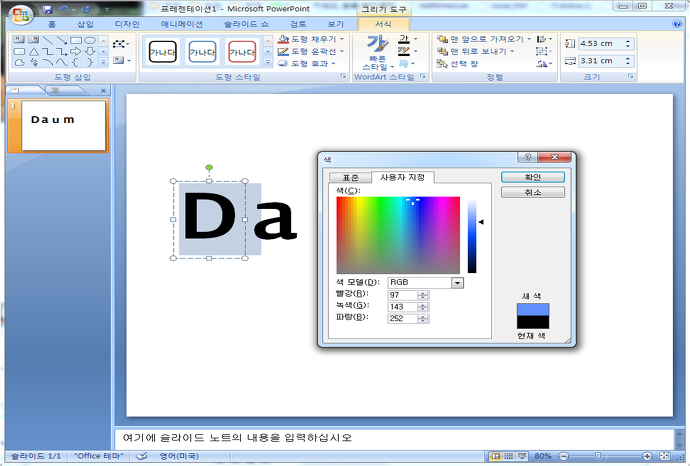Apply the black outline shape style
This screenshot has height=466, width=690.
pyautogui.click(x=162, y=52)
